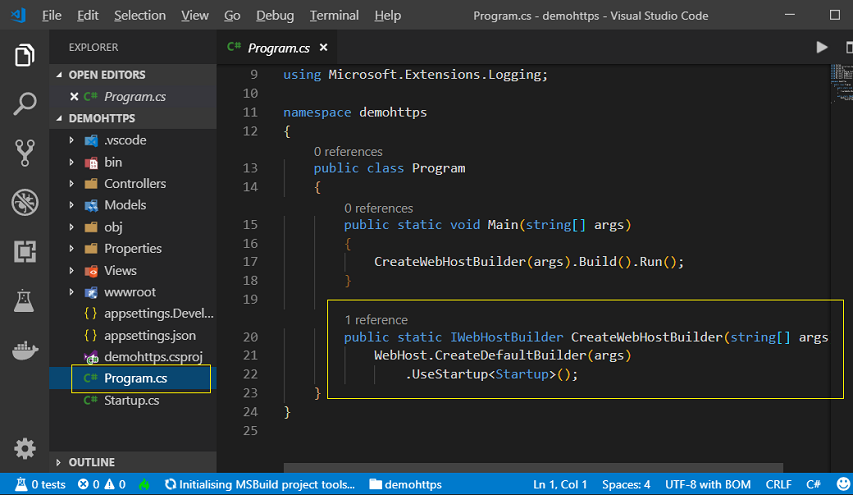Open appsettings.Development.json file
This screenshot has width=853, height=495.
[x=133, y=314]
